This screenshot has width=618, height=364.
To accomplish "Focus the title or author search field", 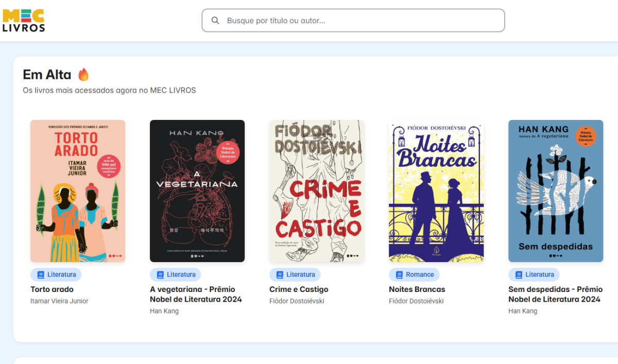I will click(353, 21).
